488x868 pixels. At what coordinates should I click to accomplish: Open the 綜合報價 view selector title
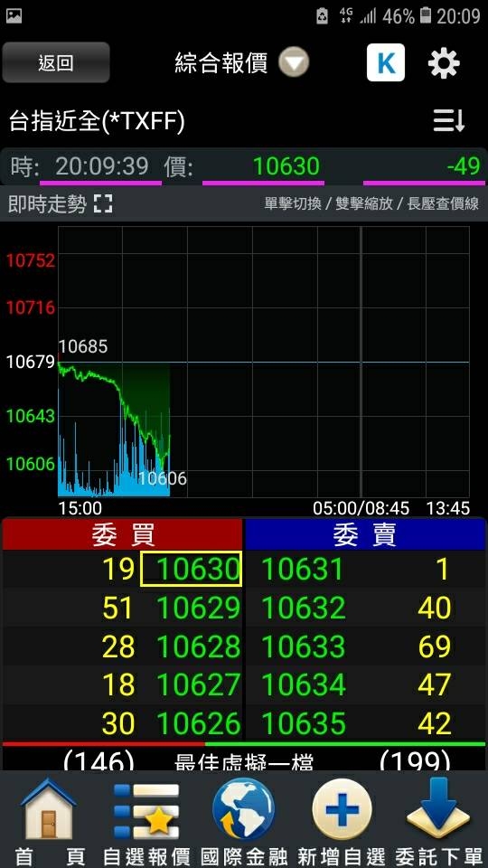221,63
